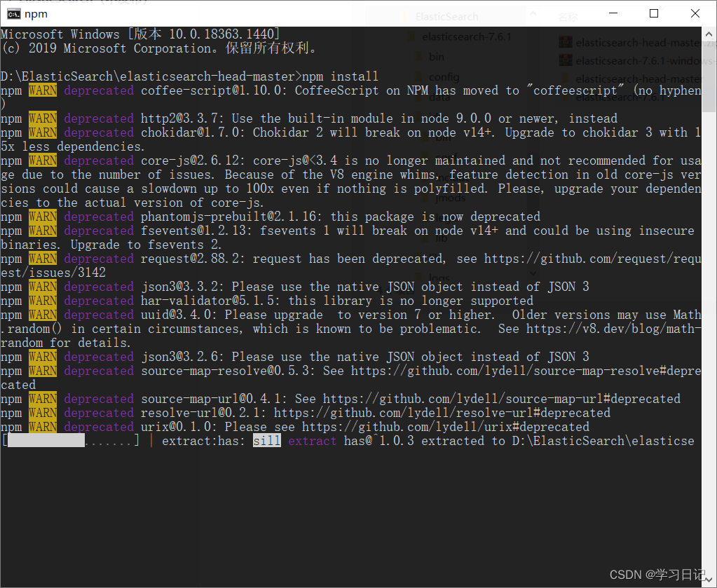Screen dimensions: 717x588
Task: Click the "npm" window title text
Action: (x=36, y=14)
